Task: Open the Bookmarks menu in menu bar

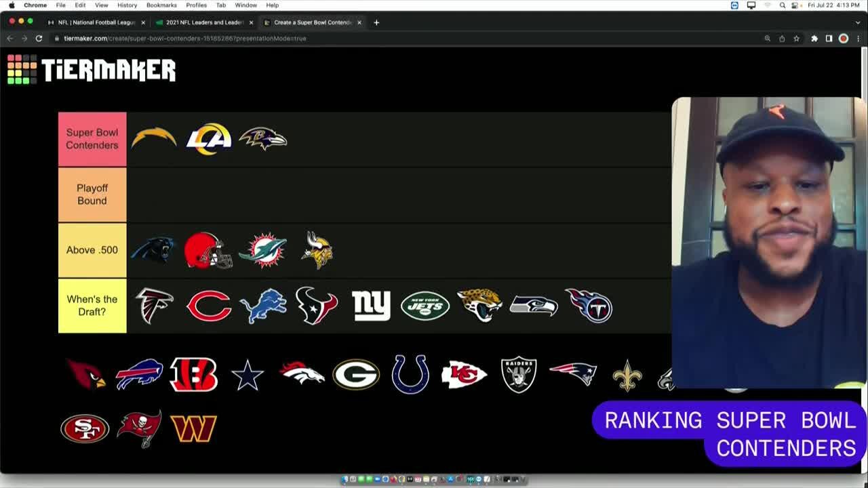Action: 161,5
